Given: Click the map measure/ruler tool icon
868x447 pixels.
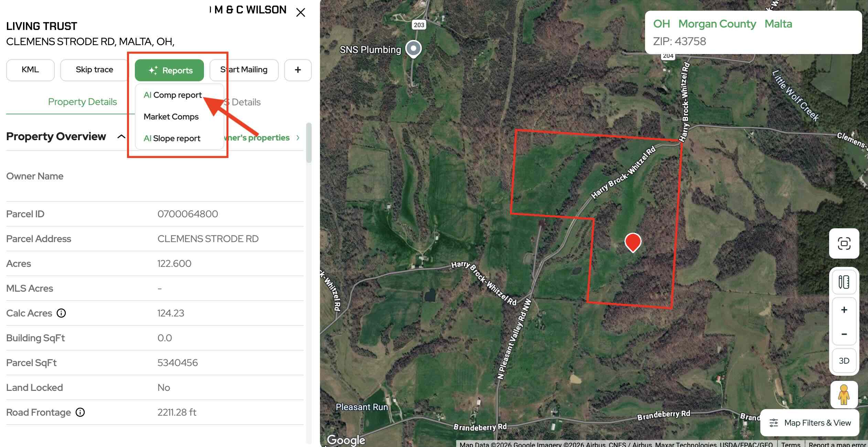Looking at the screenshot, I should tap(844, 282).
